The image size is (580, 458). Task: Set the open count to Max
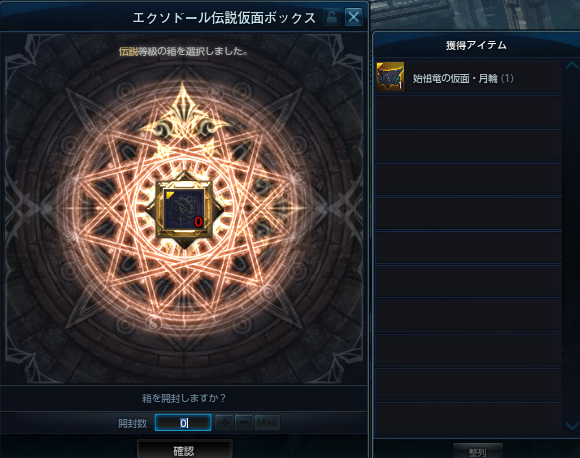click(267, 422)
